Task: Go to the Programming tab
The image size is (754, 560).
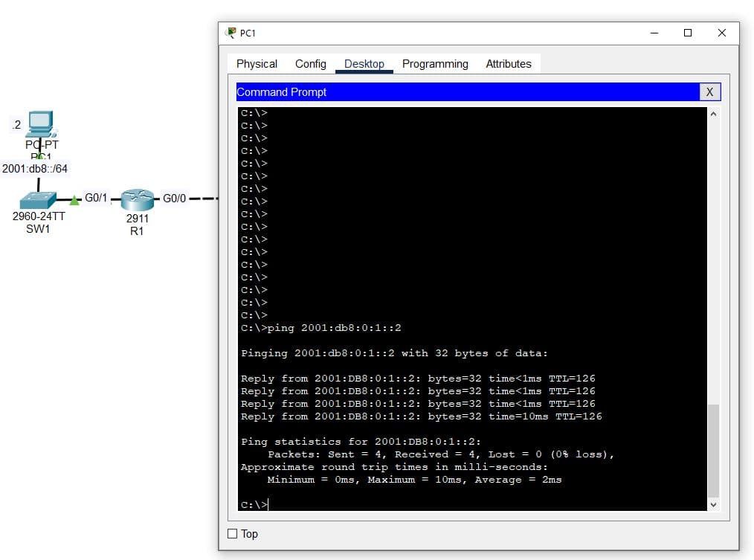Action: click(x=435, y=64)
